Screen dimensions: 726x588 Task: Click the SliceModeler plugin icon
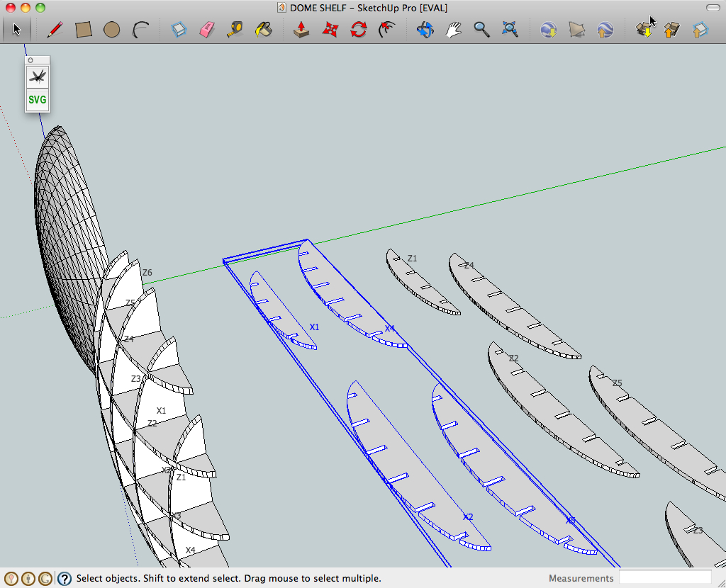38,77
